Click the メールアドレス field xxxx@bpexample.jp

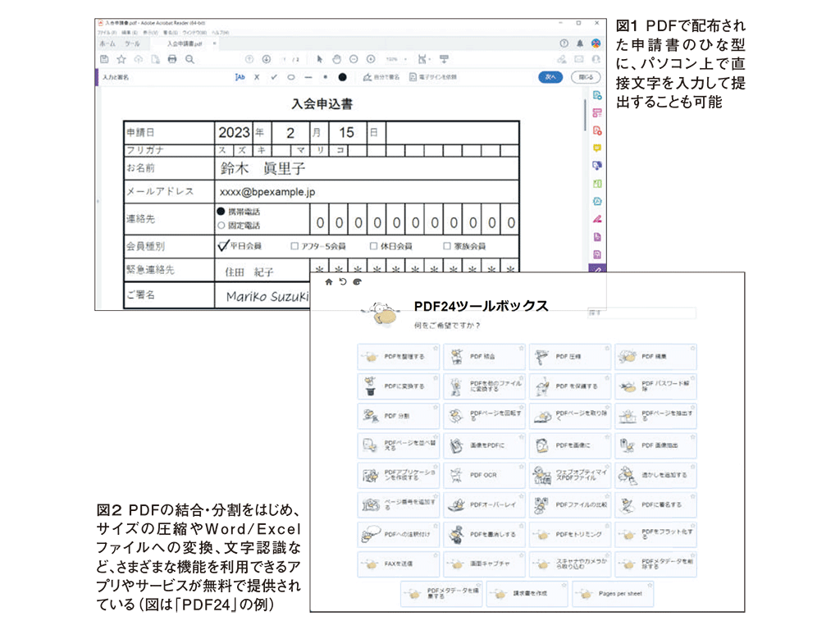(367, 191)
